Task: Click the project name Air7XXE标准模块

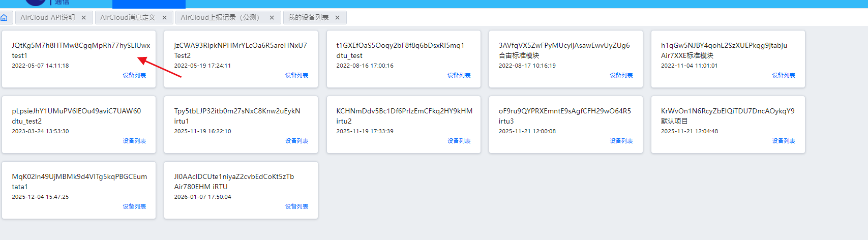Action: [x=687, y=55]
